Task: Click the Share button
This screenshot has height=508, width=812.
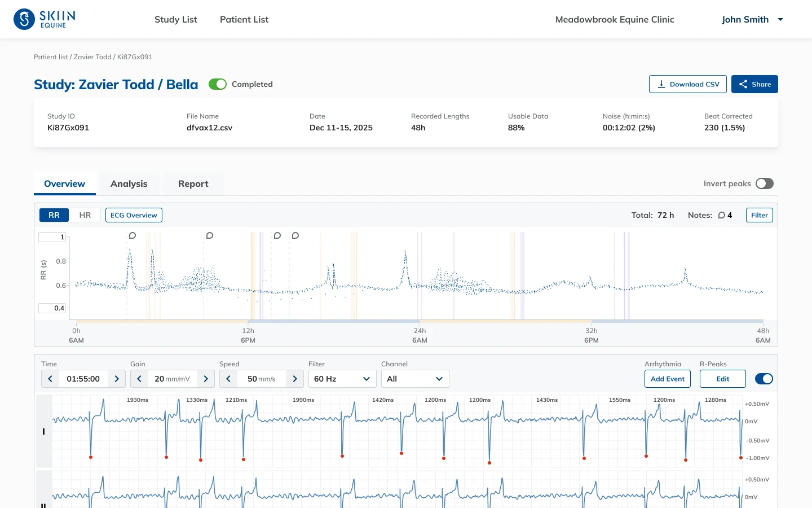Action: click(x=754, y=84)
